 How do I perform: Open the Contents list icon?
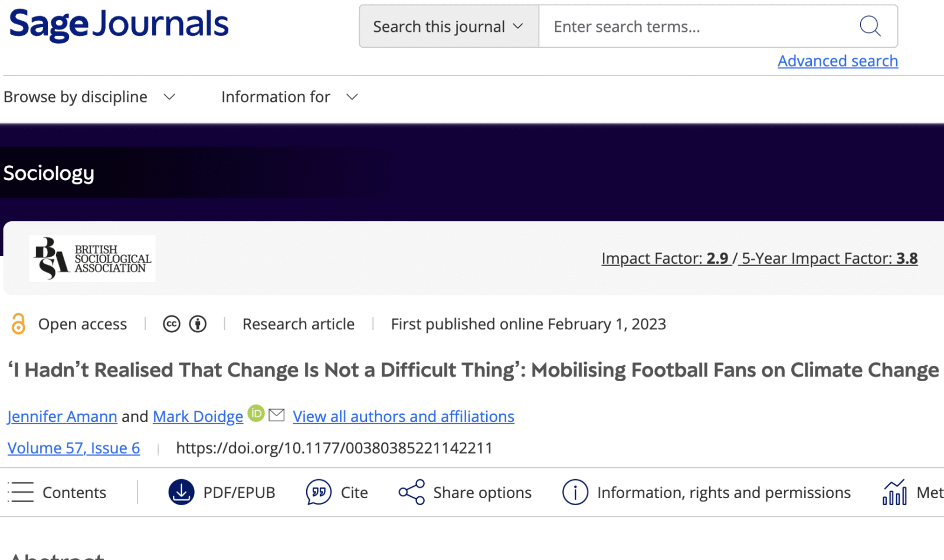tap(21, 492)
